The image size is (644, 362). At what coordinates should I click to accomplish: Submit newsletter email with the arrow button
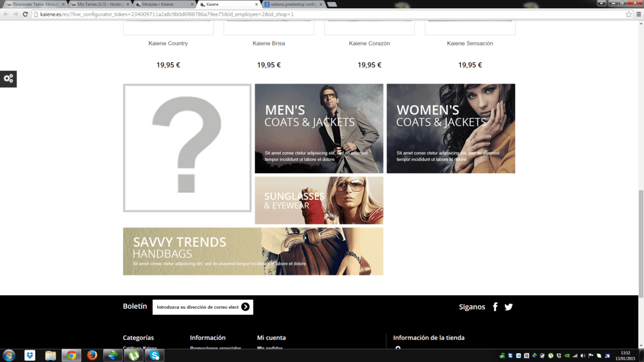(245, 307)
